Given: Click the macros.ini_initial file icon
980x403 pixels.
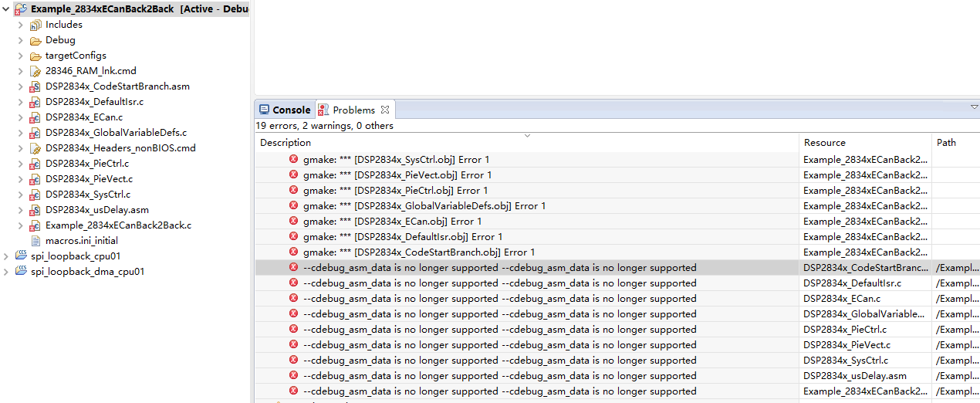Looking at the screenshot, I should (x=35, y=241).
